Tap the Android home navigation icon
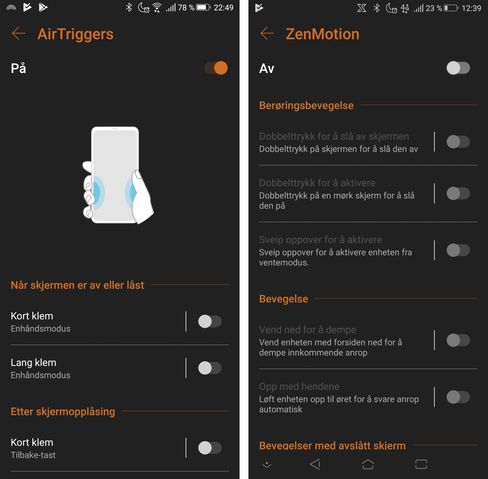The width and height of the screenshot is (488, 479). pyautogui.click(x=368, y=464)
